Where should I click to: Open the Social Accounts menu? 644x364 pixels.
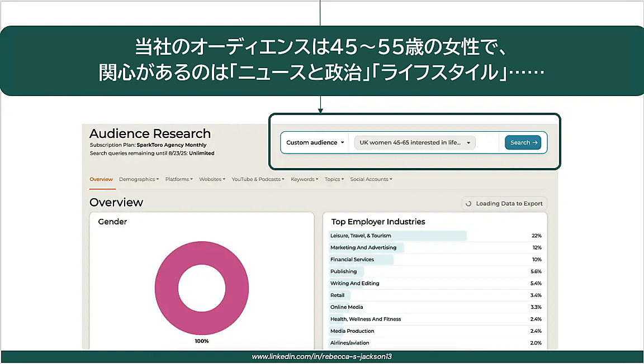371,179
